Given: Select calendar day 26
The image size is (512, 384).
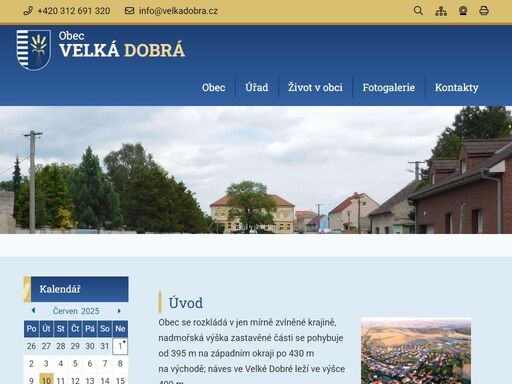Looking at the screenshot, I should click(31, 346).
